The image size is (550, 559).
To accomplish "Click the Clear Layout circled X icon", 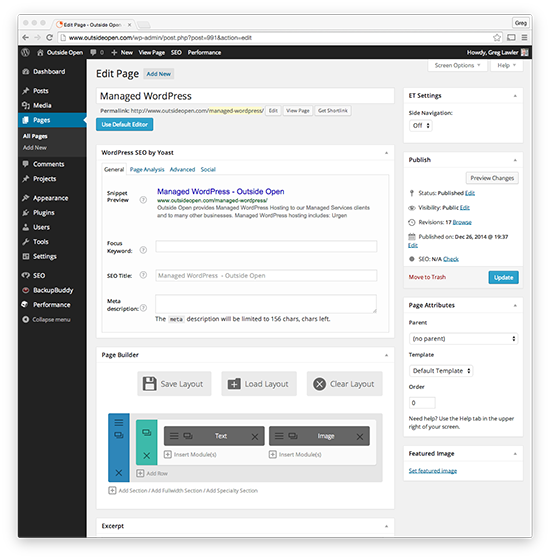I will (x=319, y=384).
